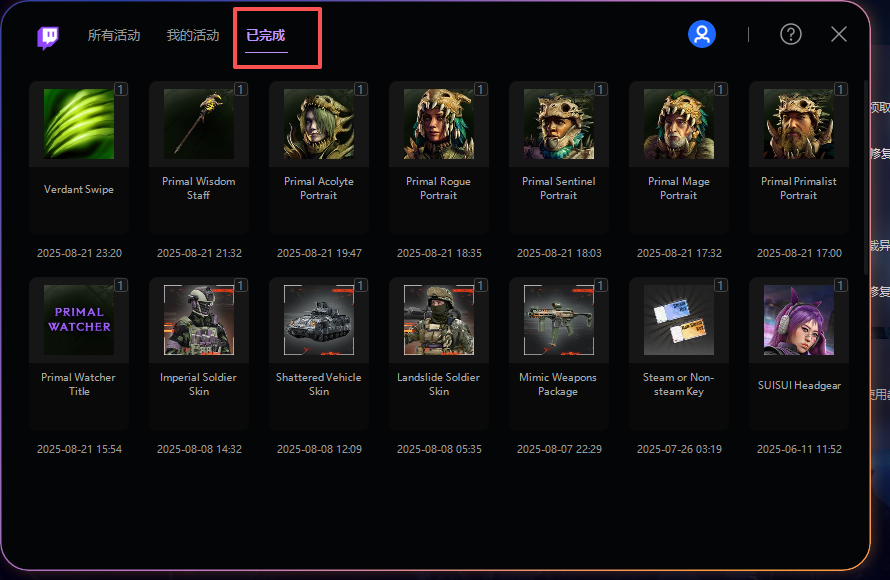Switch to the 我的活动 tab
The image size is (890, 580).
[x=193, y=35]
